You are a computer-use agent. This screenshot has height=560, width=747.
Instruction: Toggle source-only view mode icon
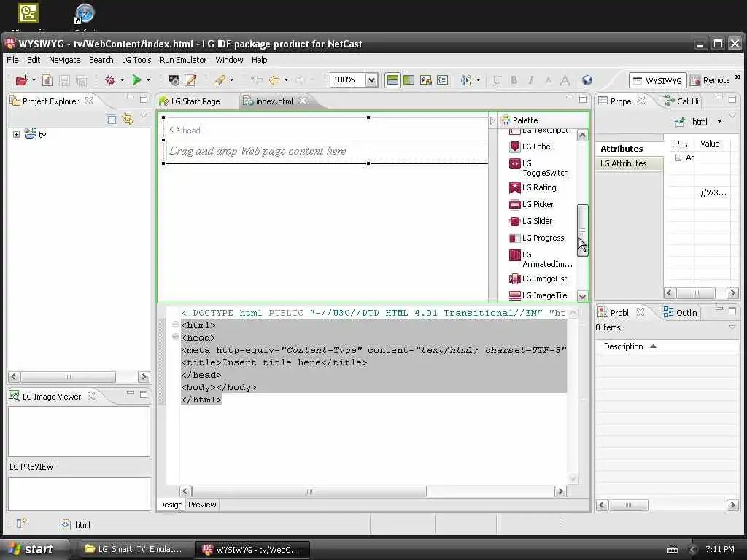point(443,80)
